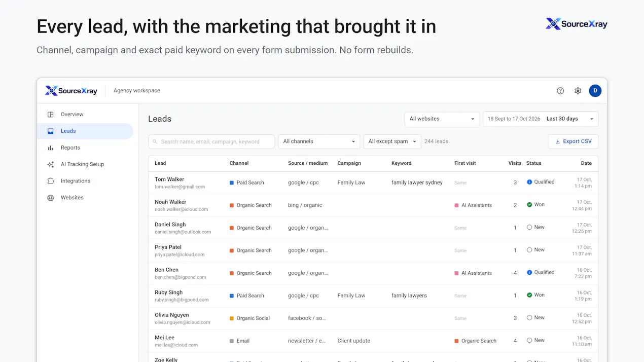The image size is (644, 362).
Task: Sort by the Date column header
Action: pyautogui.click(x=586, y=163)
